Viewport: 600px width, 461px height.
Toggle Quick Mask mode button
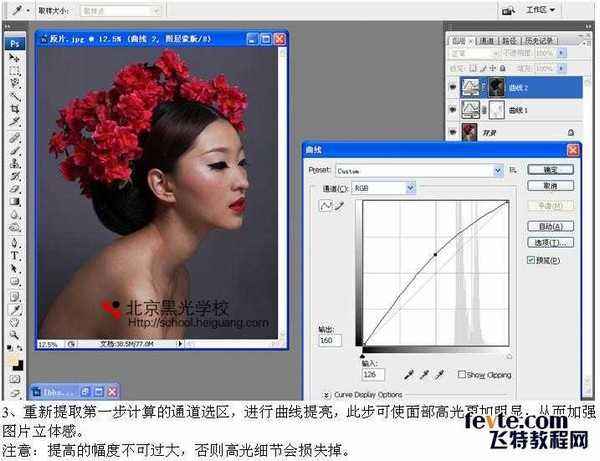point(15,380)
